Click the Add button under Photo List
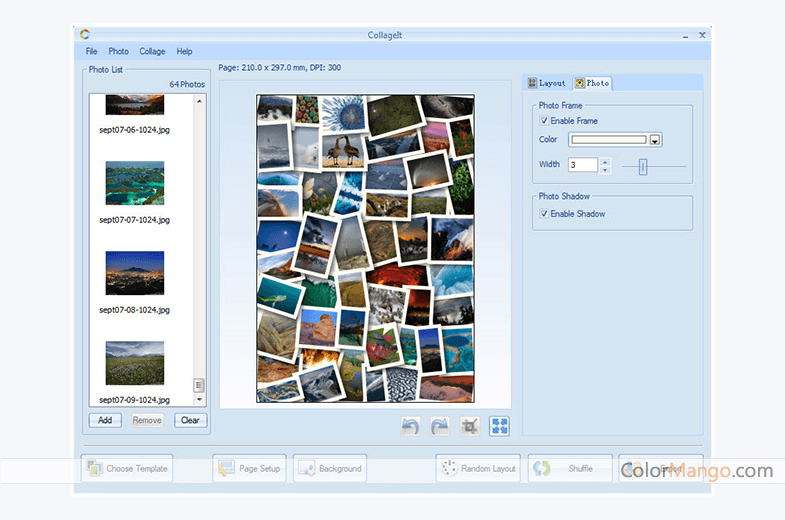 [105, 420]
